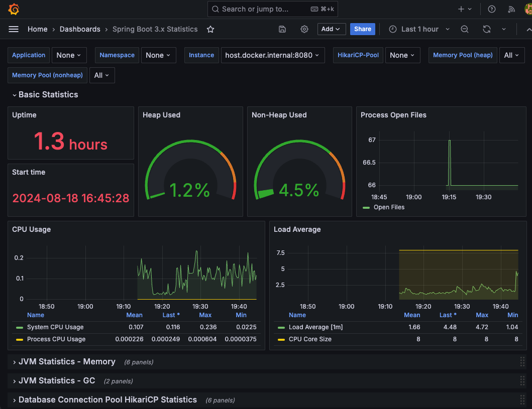
Task: Open the Memory Pool (heap) dropdown
Action: [511, 55]
